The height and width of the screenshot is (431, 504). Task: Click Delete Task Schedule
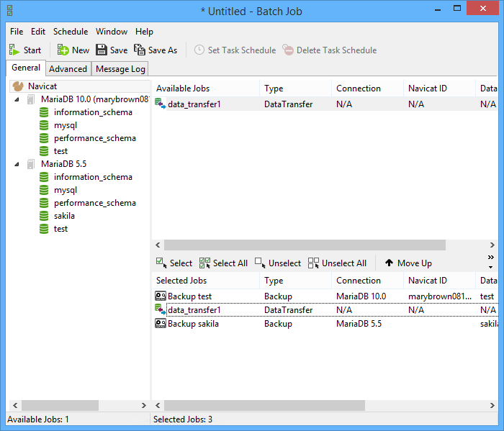pos(330,50)
